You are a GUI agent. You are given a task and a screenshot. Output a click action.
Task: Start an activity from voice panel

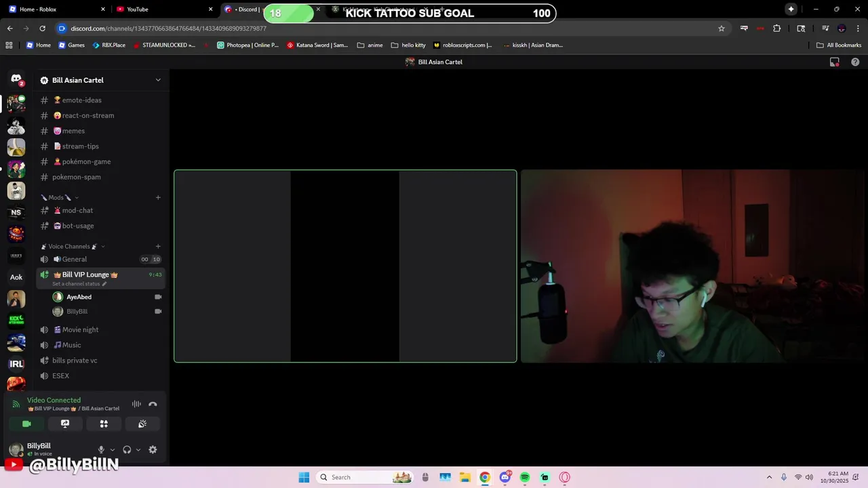click(104, 424)
